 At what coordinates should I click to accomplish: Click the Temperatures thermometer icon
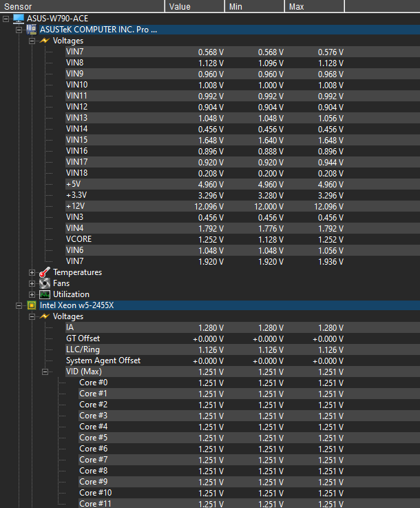(45, 272)
